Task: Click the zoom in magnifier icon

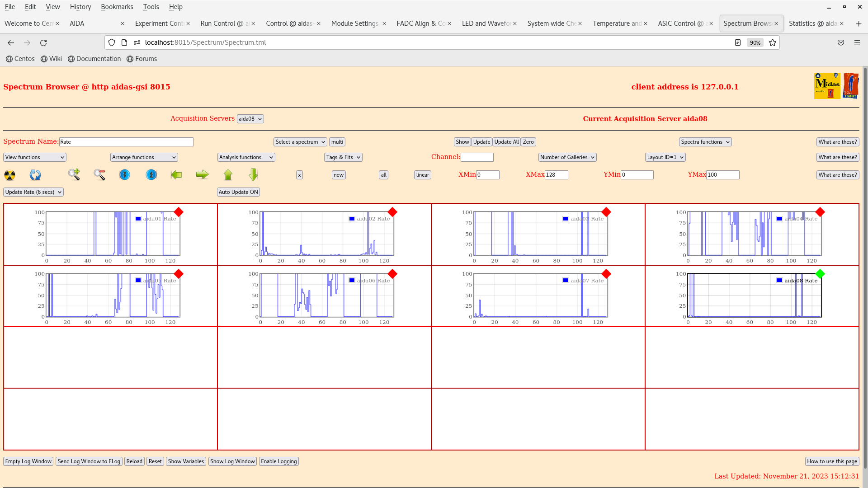Action: pos(74,174)
